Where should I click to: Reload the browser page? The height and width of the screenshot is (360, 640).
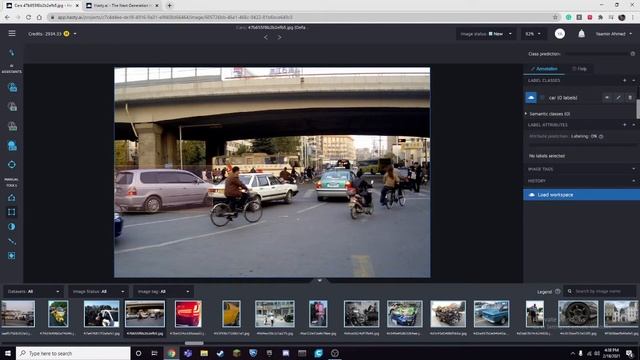tap(28, 17)
